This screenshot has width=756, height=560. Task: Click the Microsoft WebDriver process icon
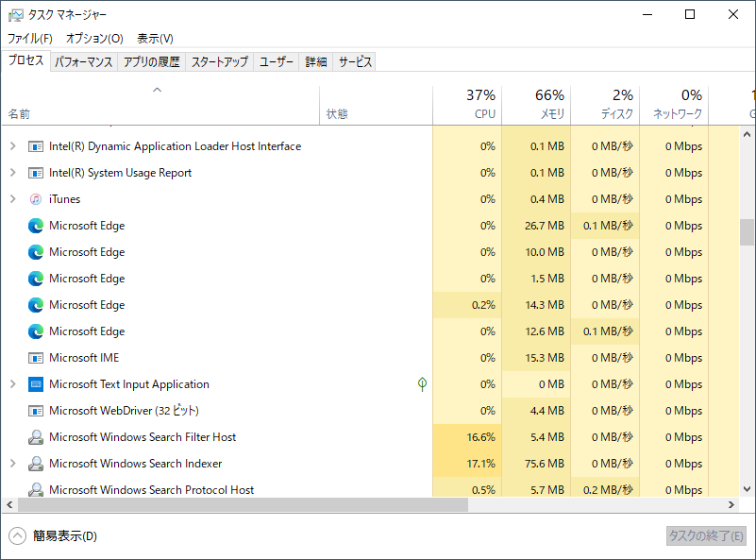click(36, 411)
